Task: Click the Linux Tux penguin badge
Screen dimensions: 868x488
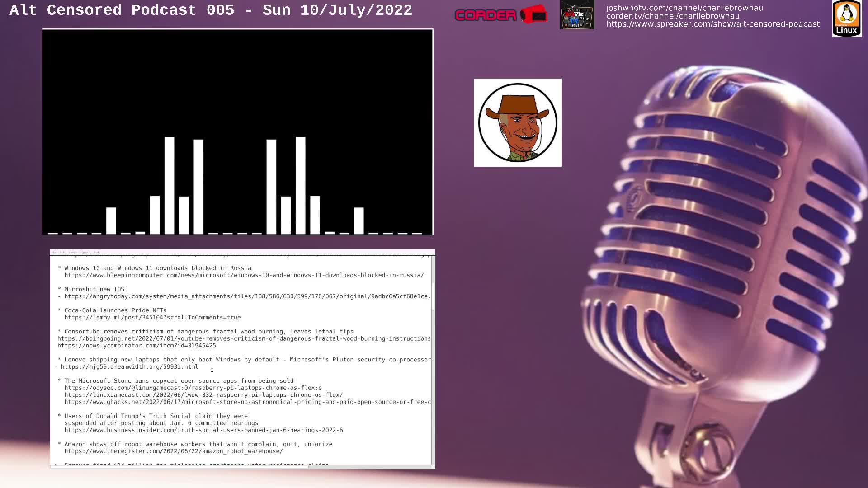Action: point(847,19)
